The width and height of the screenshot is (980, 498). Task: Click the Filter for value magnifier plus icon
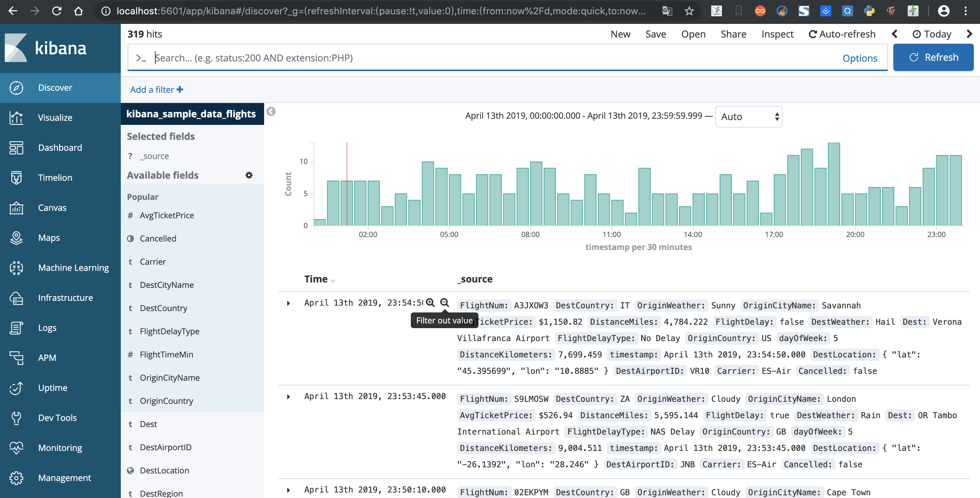point(430,303)
